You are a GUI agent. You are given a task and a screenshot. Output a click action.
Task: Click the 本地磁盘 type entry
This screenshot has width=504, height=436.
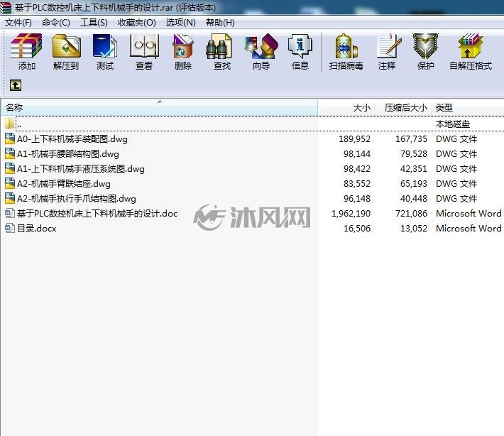[x=453, y=124]
